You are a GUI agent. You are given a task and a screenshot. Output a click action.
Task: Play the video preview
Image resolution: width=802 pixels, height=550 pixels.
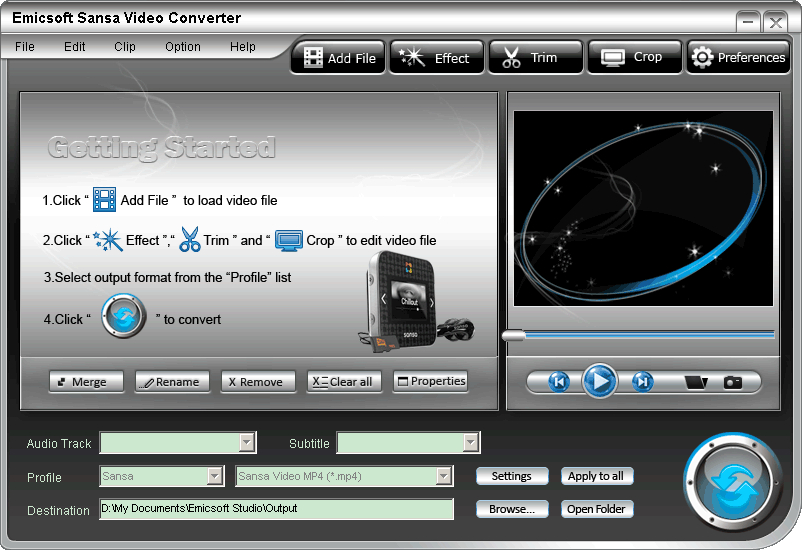click(x=599, y=381)
